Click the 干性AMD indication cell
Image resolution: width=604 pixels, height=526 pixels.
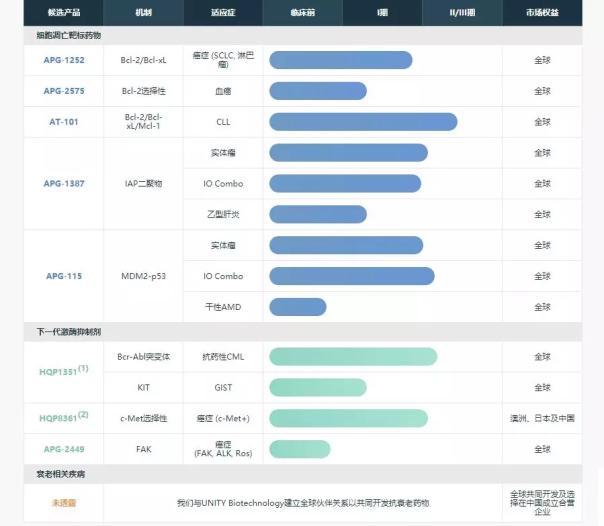point(223,307)
